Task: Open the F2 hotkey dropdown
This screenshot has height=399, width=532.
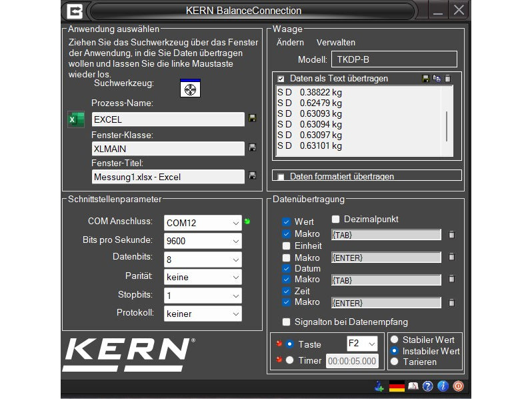Action: point(362,344)
